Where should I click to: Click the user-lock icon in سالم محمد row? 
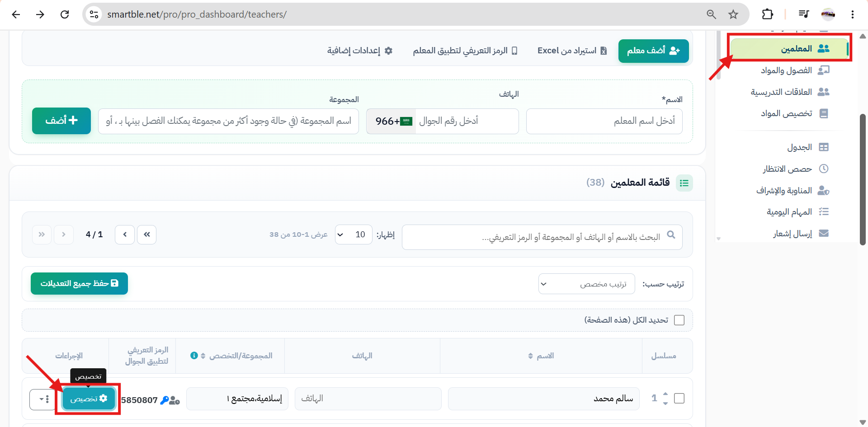click(x=175, y=400)
